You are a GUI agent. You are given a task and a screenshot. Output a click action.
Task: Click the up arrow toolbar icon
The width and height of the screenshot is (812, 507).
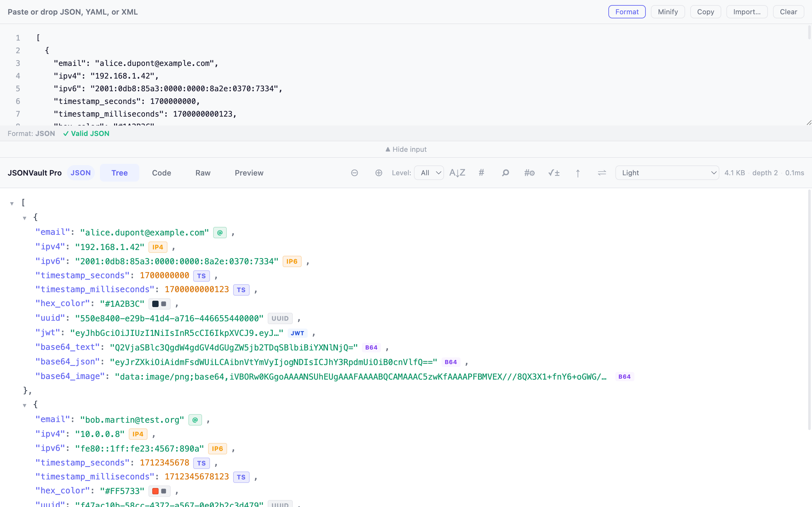pos(578,173)
